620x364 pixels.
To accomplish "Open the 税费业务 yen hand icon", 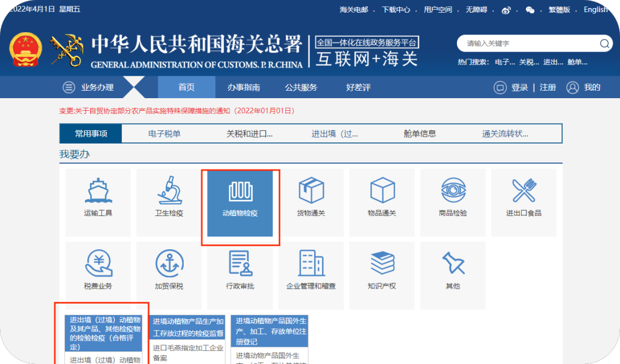I will point(99,263).
